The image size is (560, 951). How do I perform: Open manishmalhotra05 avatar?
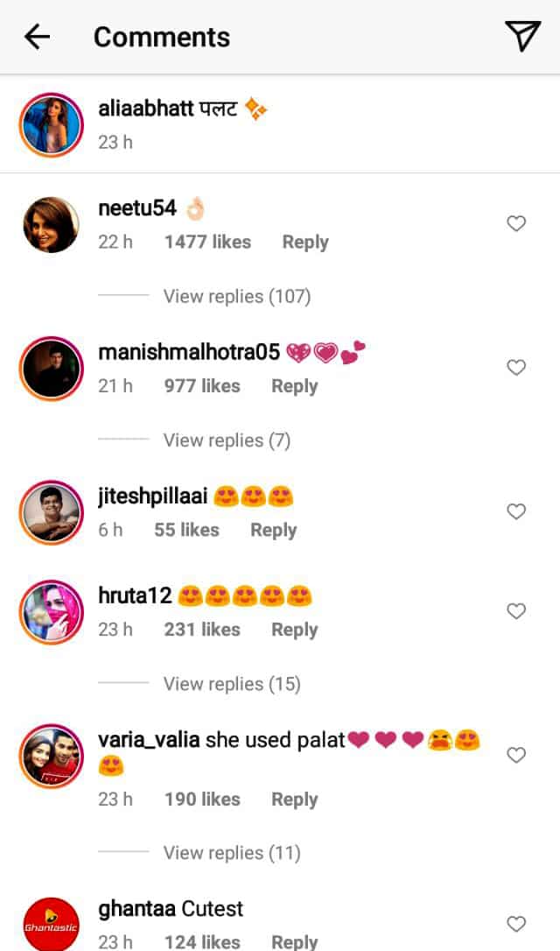50,368
